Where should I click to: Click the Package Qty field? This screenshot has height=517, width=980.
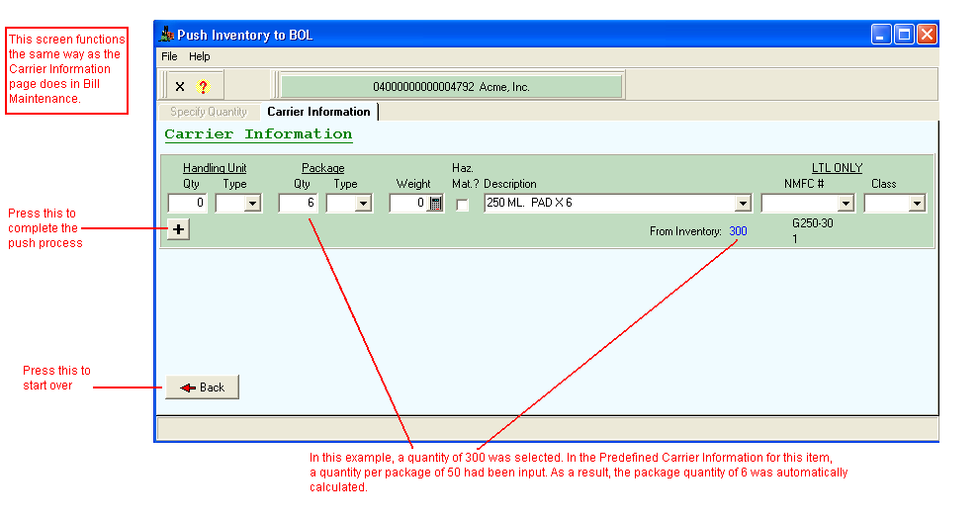298,204
